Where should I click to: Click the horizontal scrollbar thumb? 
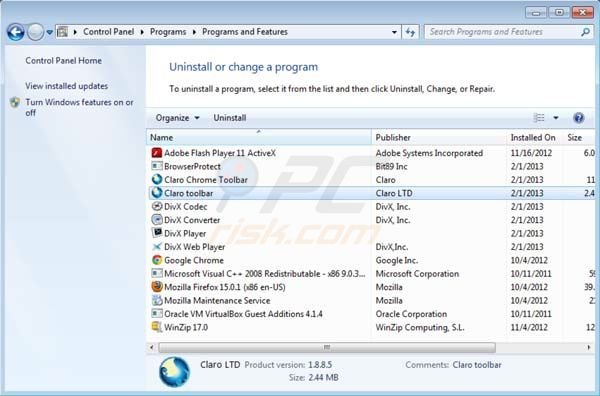[x=327, y=347]
